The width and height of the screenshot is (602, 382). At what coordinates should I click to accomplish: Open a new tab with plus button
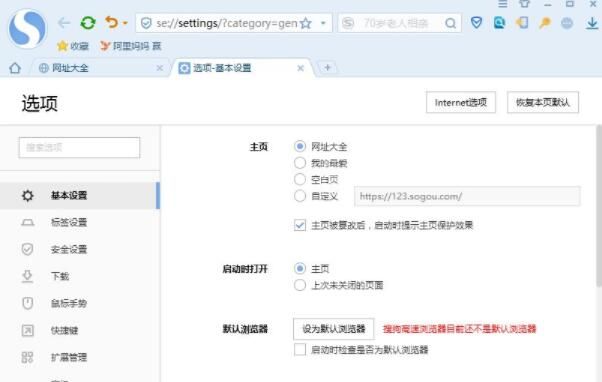pyautogui.click(x=327, y=68)
